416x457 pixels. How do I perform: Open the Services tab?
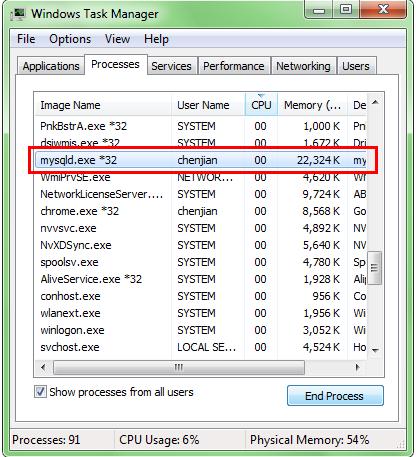click(171, 66)
